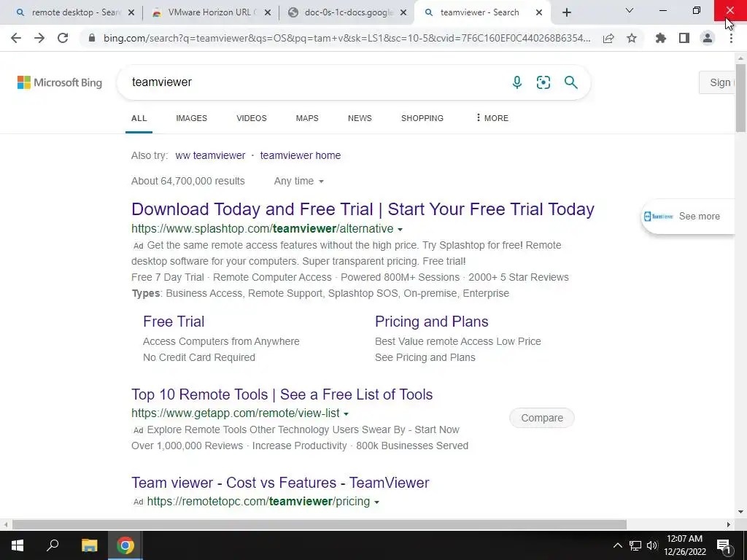Open a new tab with the plus button
This screenshot has width=747, height=560.
(566, 12)
